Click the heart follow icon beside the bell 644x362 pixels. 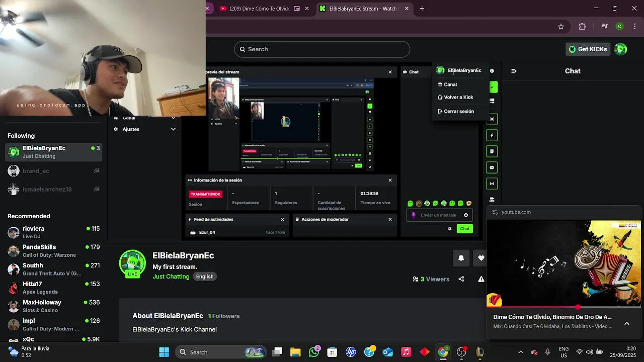pos(480,258)
